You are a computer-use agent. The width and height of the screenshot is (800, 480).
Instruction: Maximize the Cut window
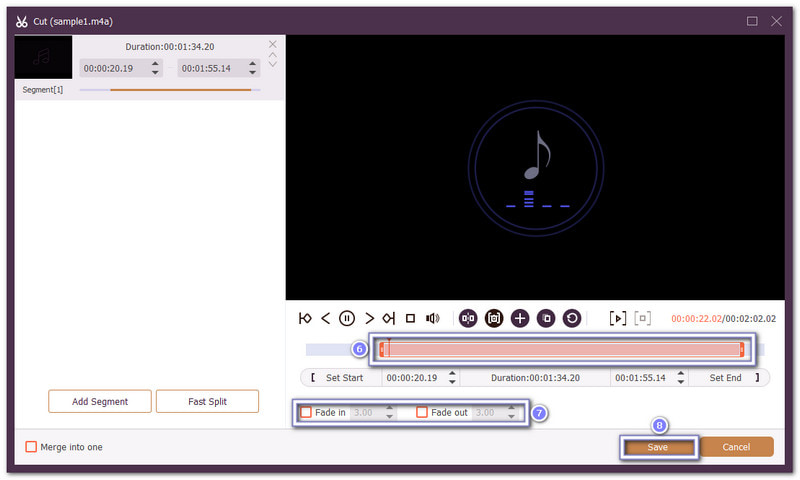752,21
